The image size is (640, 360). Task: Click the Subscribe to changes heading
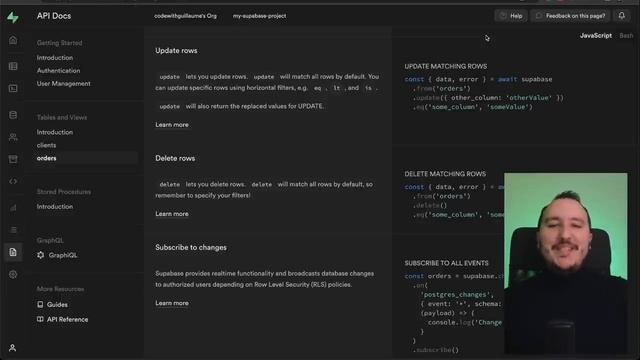191,247
